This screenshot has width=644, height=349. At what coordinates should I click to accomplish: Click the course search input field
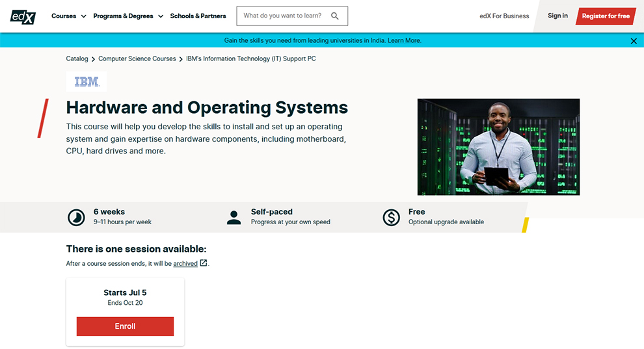[292, 16]
